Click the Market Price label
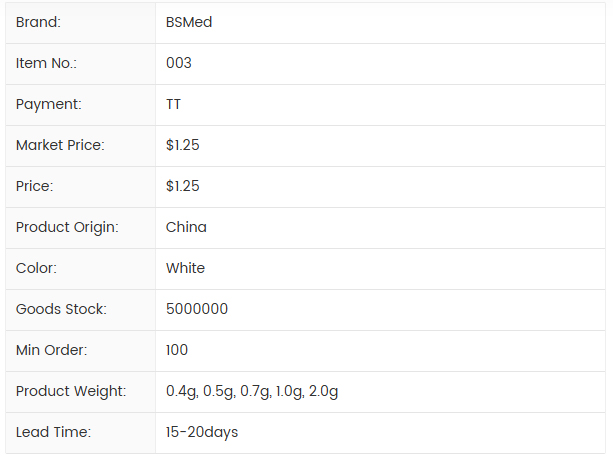Image resolution: width=613 pixels, height=458 pixels. 60,145
